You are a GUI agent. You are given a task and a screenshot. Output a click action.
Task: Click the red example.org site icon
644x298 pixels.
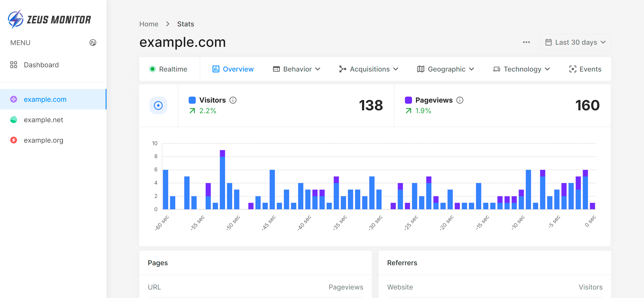click(13, 140)
